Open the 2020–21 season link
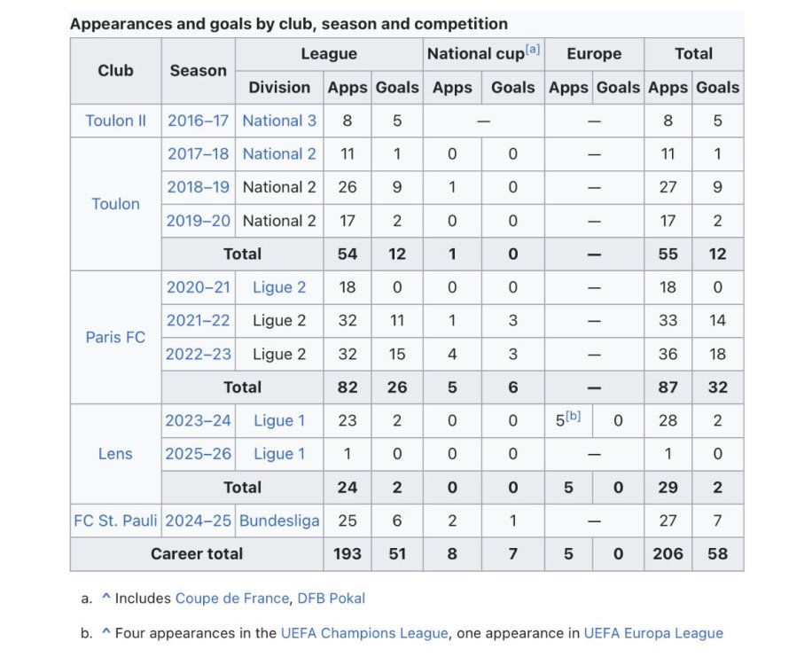The height and width of the screenshot is (665, 812). tap(198, 287)
